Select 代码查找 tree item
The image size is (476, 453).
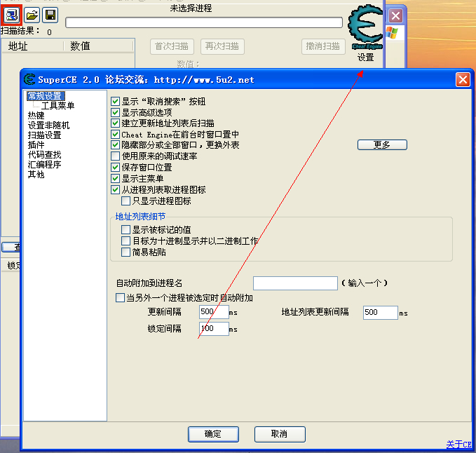[x=44, y=154]
